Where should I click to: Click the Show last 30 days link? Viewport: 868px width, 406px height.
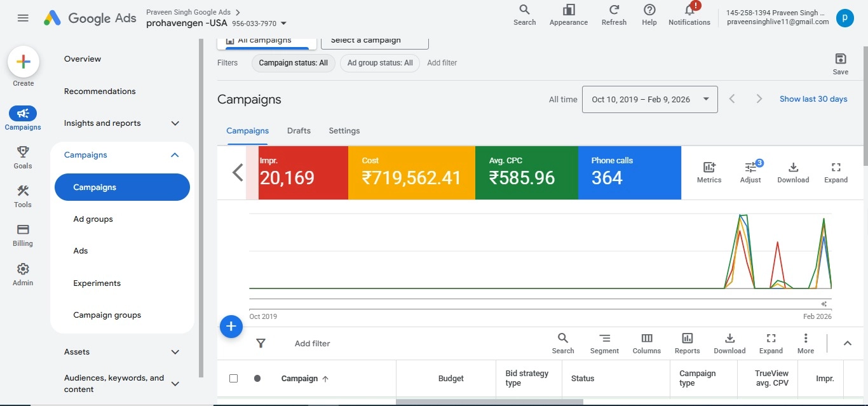(813, 99)
